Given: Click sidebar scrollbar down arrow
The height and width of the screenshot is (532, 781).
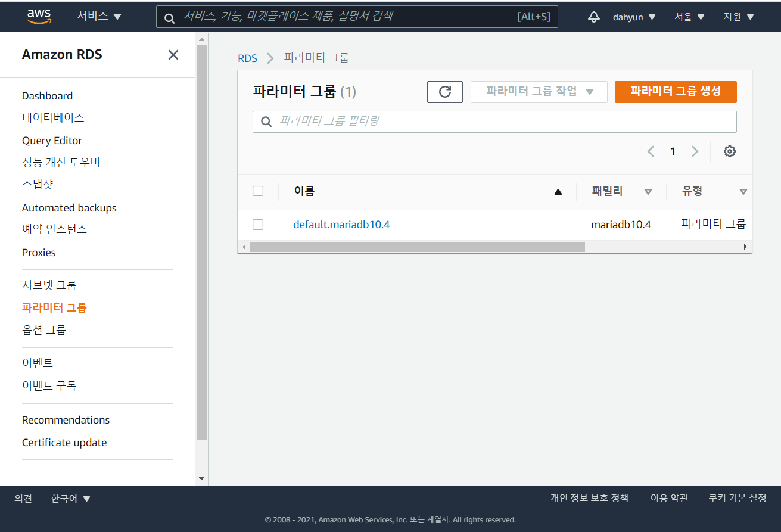Looking at the screenshot, I should [201, 478].
